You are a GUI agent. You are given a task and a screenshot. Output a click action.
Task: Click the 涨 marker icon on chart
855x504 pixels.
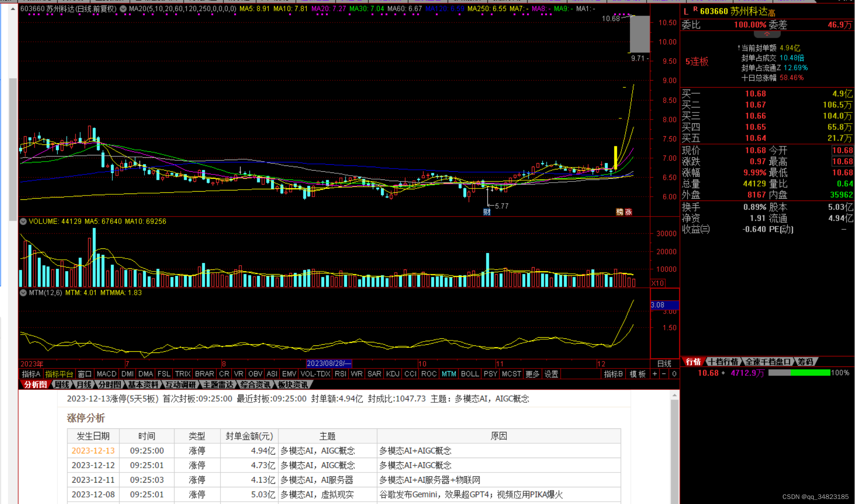tap(628, 212)
